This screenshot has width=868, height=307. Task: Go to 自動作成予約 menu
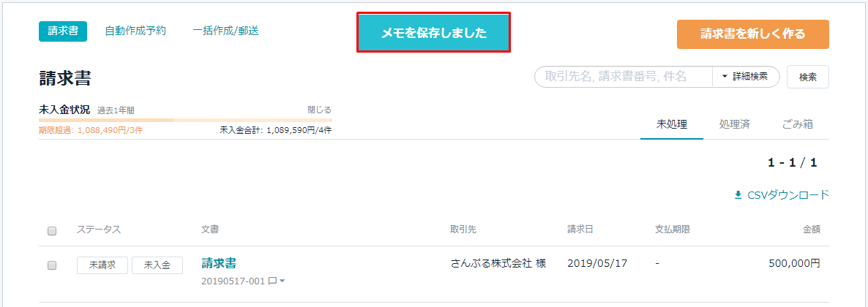pyautogui.click(x=135, y=31)
